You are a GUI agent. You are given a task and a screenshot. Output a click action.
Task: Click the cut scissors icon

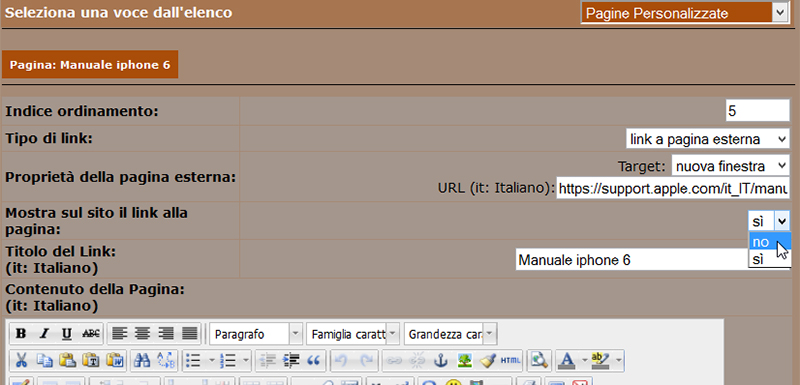[21, 361]
